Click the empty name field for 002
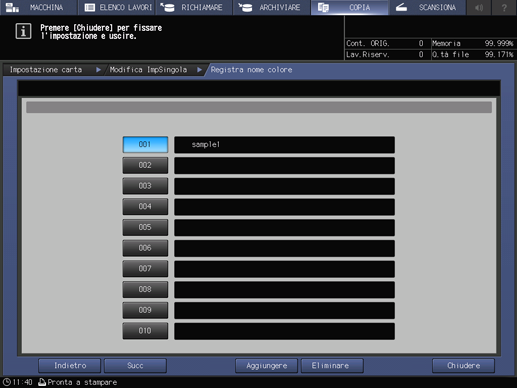 click(x=284, y=165)
